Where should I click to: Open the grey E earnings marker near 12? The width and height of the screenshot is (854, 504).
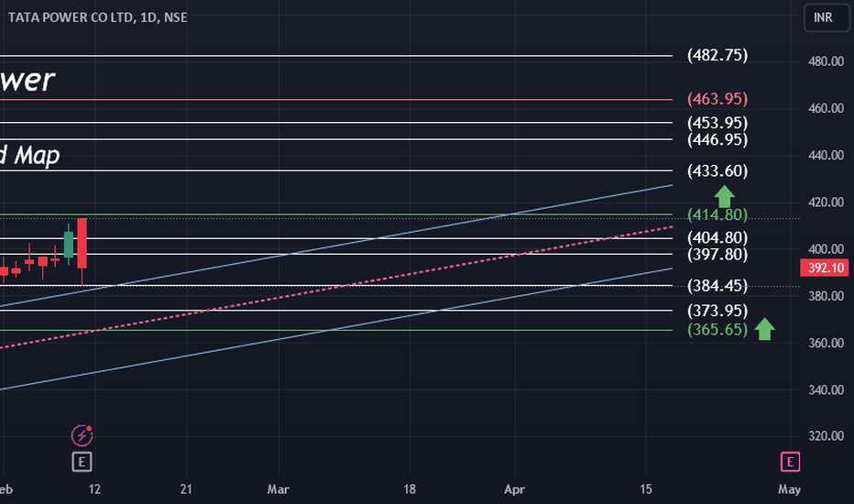pos(82,462)
